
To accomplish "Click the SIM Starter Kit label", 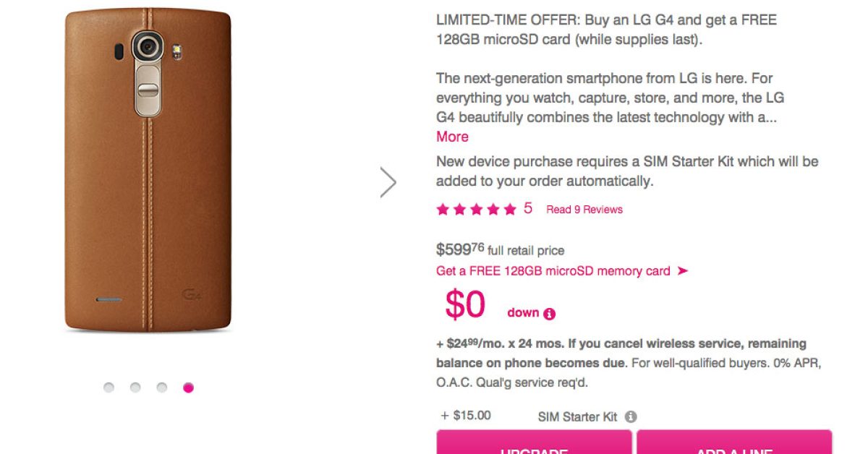I will click(577, 416).
